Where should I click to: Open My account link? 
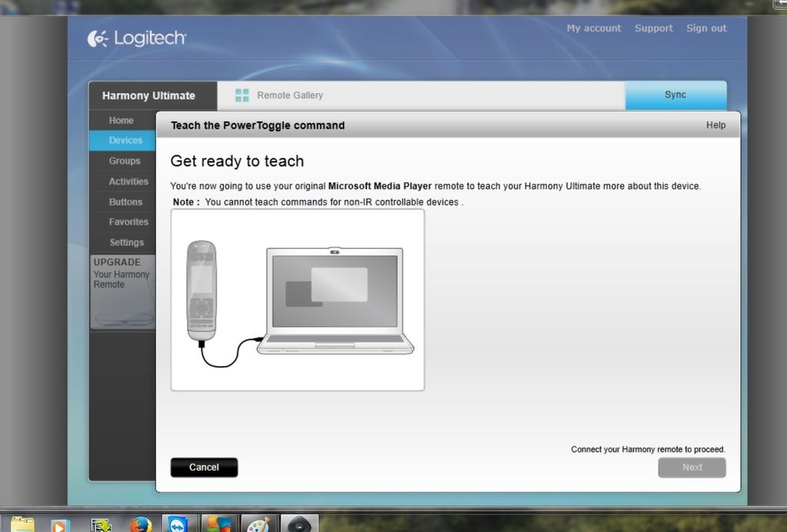(x=594, y=28)
